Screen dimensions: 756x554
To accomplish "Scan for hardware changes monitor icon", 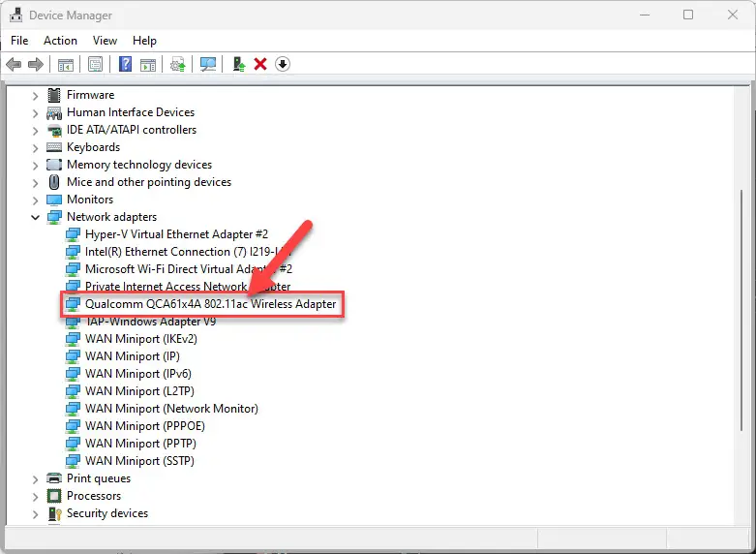I will 208,64.
